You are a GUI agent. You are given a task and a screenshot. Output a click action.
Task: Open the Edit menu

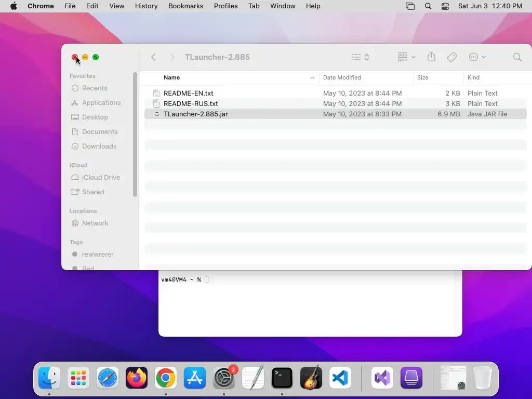click(x=92, y=6)
